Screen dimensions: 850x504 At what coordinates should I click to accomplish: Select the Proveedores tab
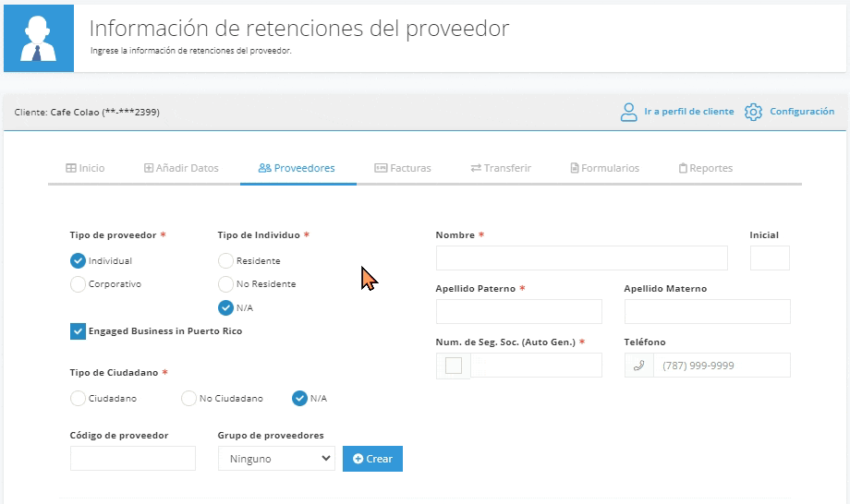(x=297, y=168)
